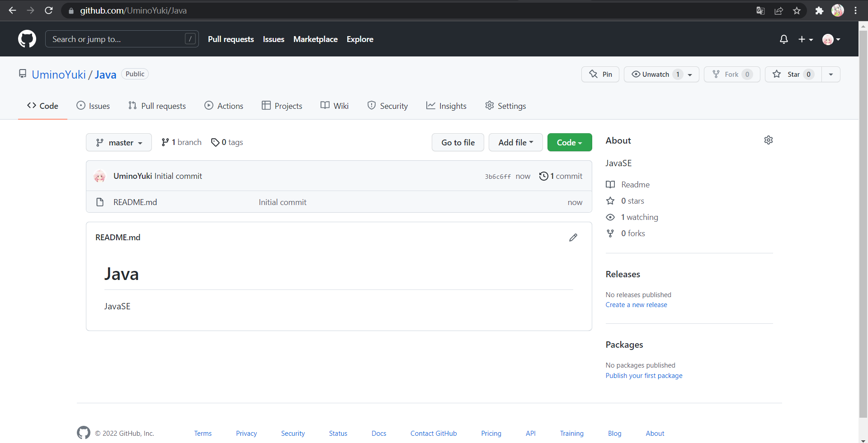The image size is (868, 443).
Task: Open the README.md file row
Action: 339,202
